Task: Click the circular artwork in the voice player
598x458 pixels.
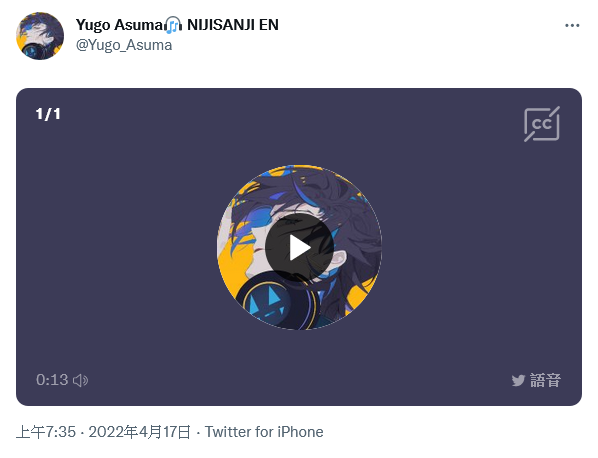Action: tap(299, 247)
